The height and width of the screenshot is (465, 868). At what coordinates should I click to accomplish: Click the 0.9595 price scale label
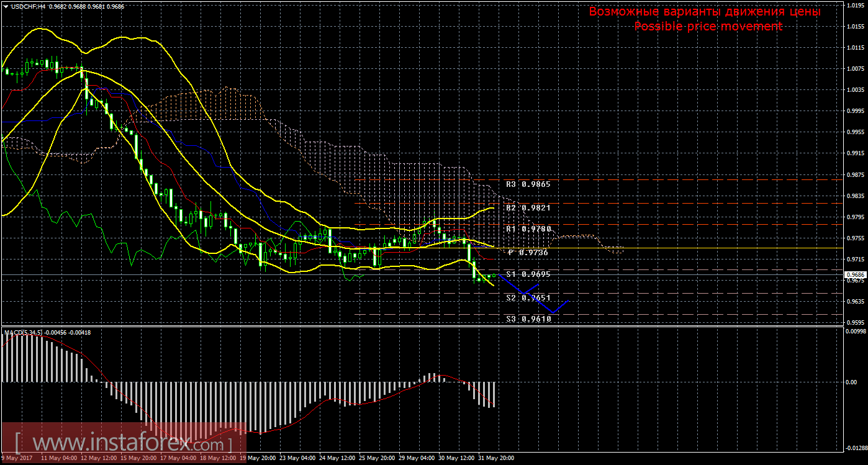click(855, 323)
